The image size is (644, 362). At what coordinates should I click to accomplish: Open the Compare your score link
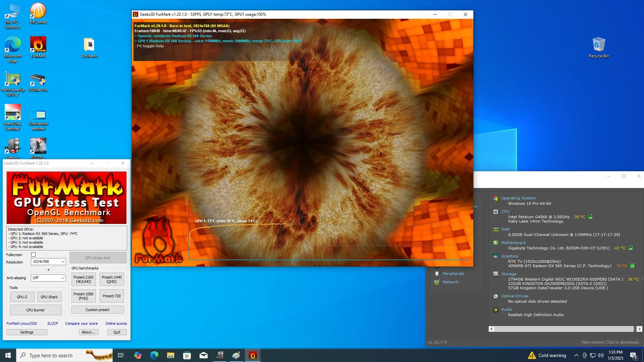point(82,324)
